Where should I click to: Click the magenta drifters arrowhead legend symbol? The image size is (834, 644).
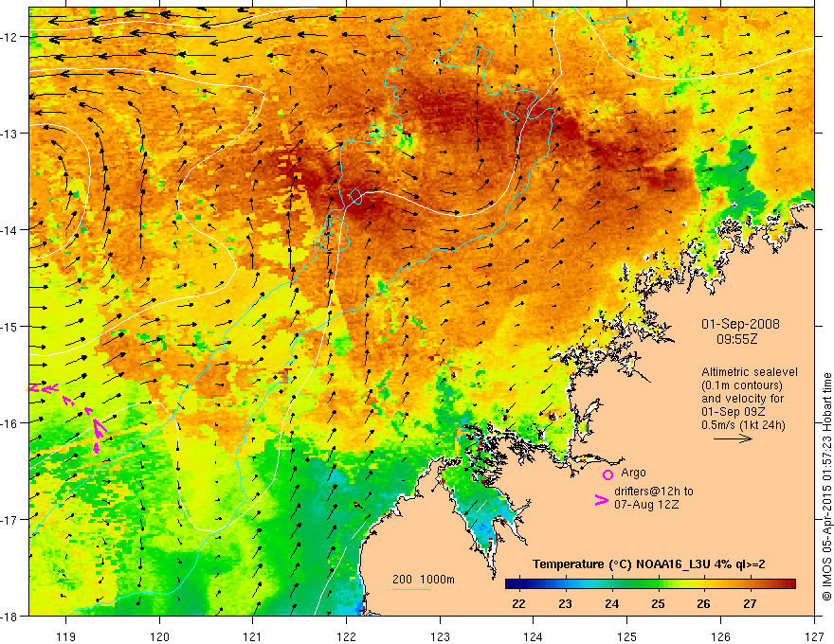point(601,500)
